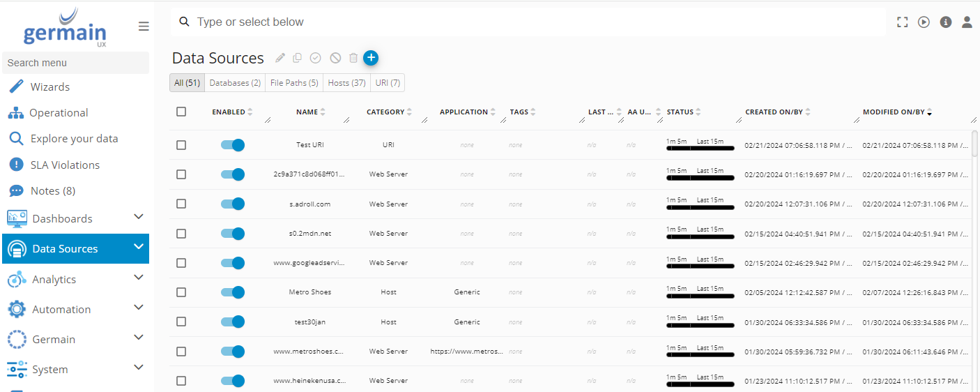Click the duplicate copy icon in toolbar
This screenshot has height=392, width=980.
click(298, 58)
